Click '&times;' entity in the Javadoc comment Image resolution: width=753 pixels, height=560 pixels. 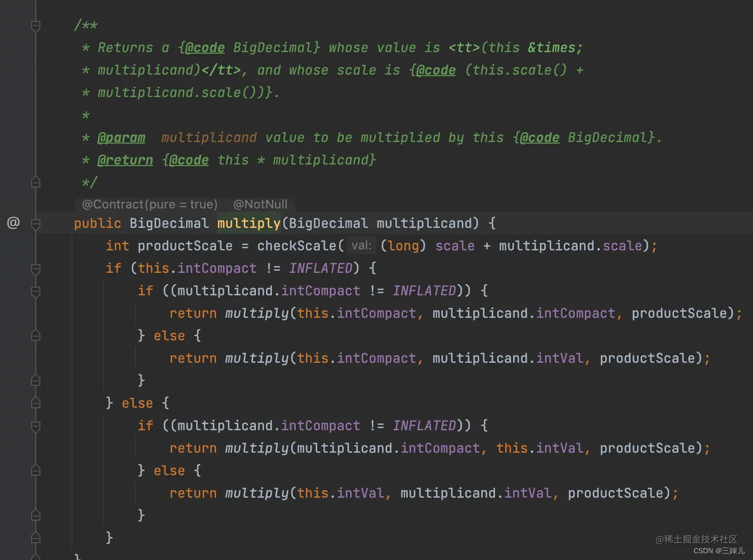pos(555,48)
